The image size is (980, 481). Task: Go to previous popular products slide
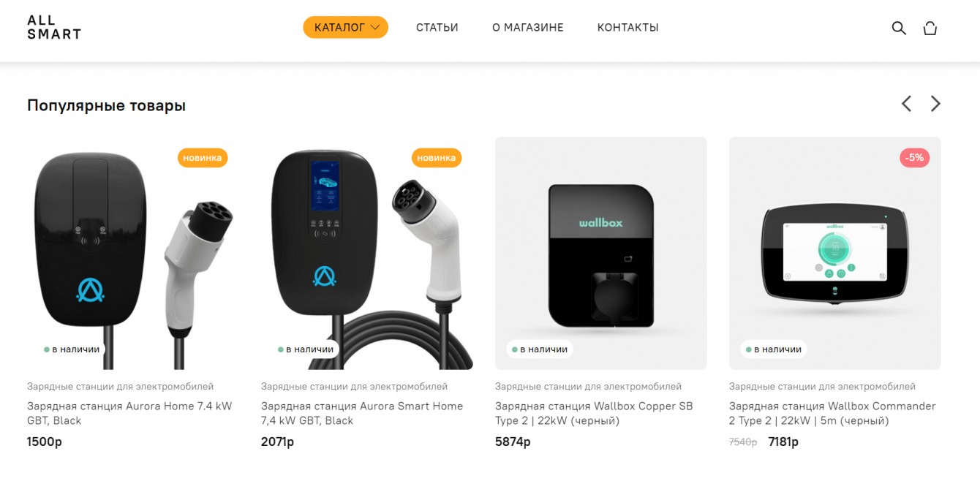(906, 104)
